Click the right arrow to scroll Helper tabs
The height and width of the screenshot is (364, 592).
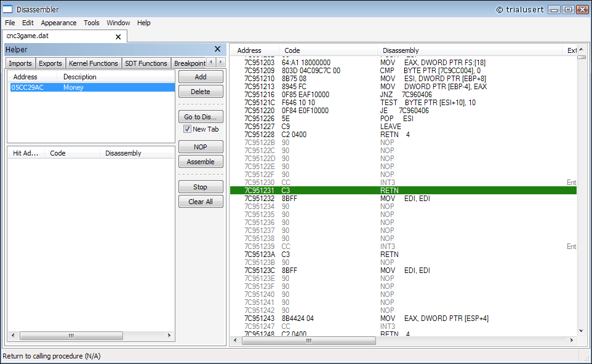pyautogui.click(x=220, y=63)
